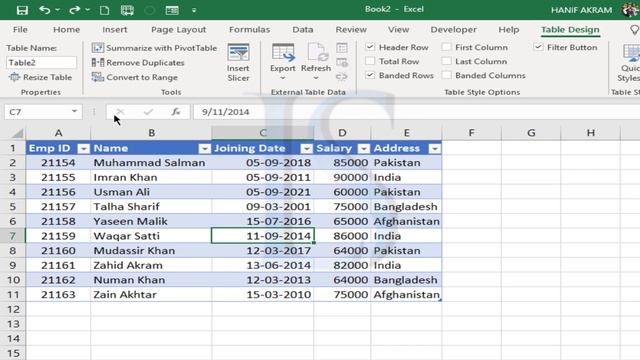Select the cell with salary 60000
The width and height of the screenshot is (640, 360).
342,192
